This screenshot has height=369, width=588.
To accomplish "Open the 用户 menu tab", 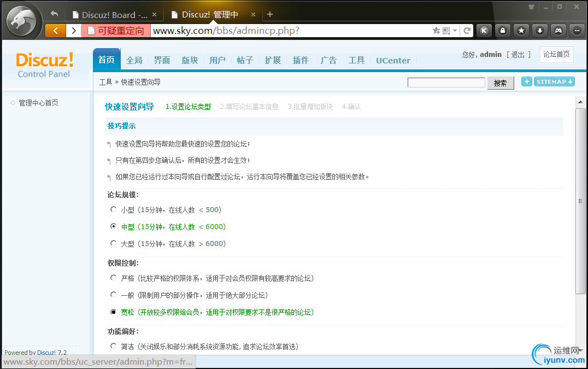I will 217,60.
